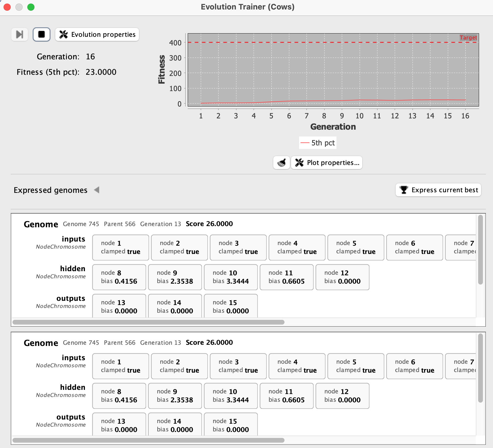Click Score 26.0000 in first genome header
This screenshot has height=448, width=493.
[x=209, y=224]
